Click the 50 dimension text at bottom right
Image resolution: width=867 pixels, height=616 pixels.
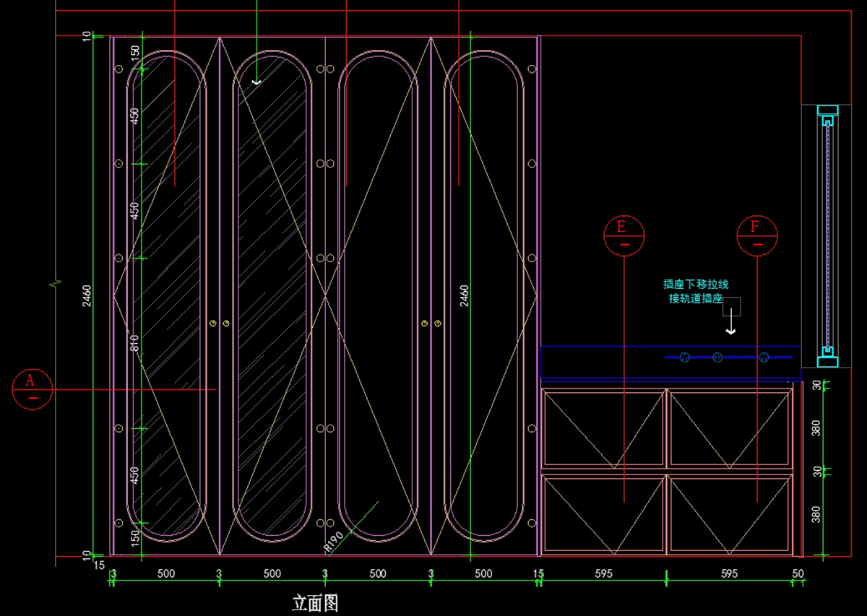pos(798,574)
